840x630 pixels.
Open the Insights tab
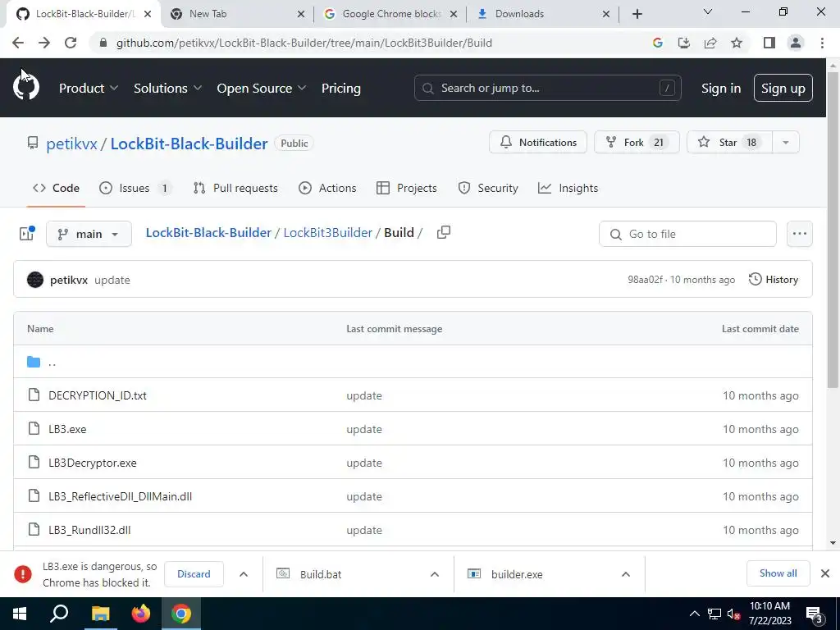568,188
